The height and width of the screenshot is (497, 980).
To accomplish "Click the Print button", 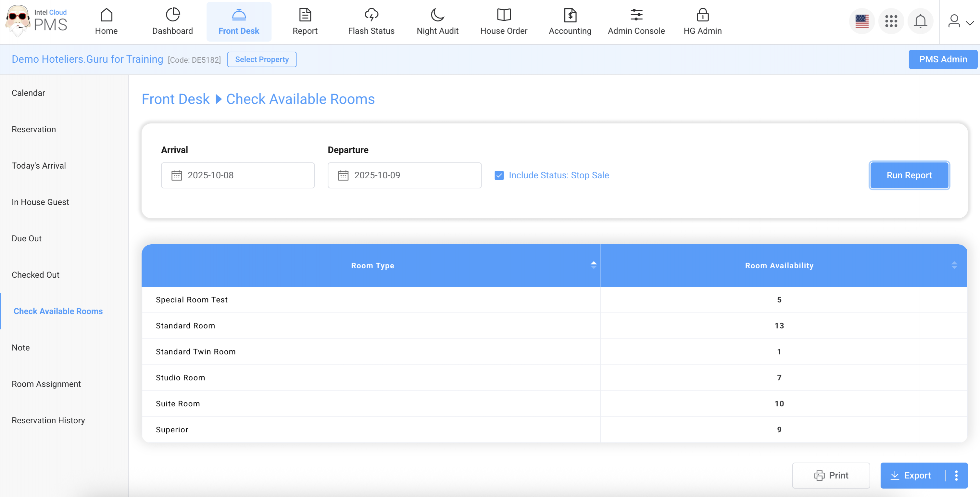I will pos(831,475).
